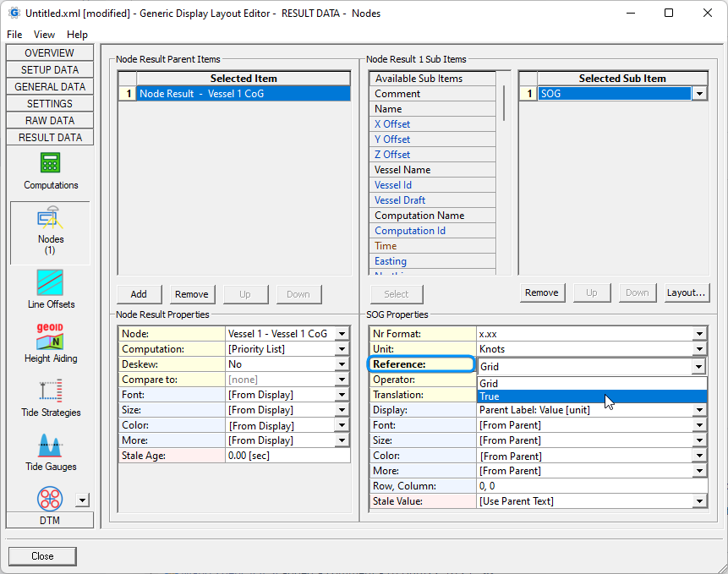Viewport: 728px width, 574px height.
Task: Click the Stale Age value field
Action: point(287,456)
